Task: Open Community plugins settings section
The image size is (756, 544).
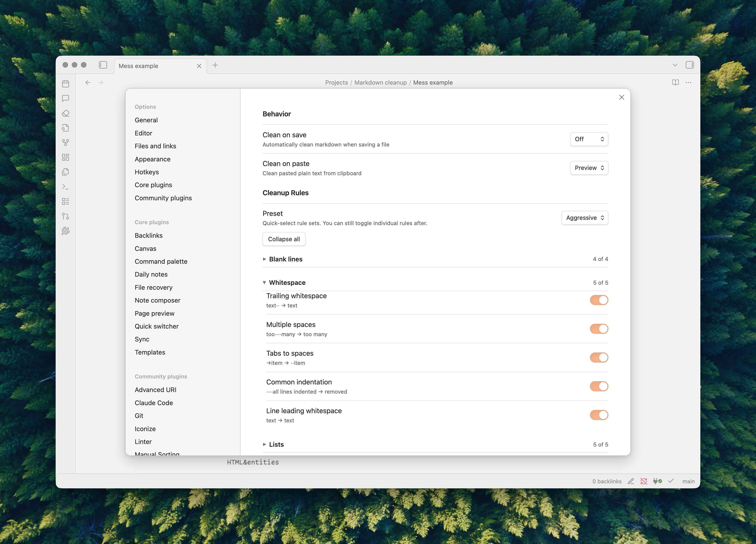Action: tap(163, 198)
